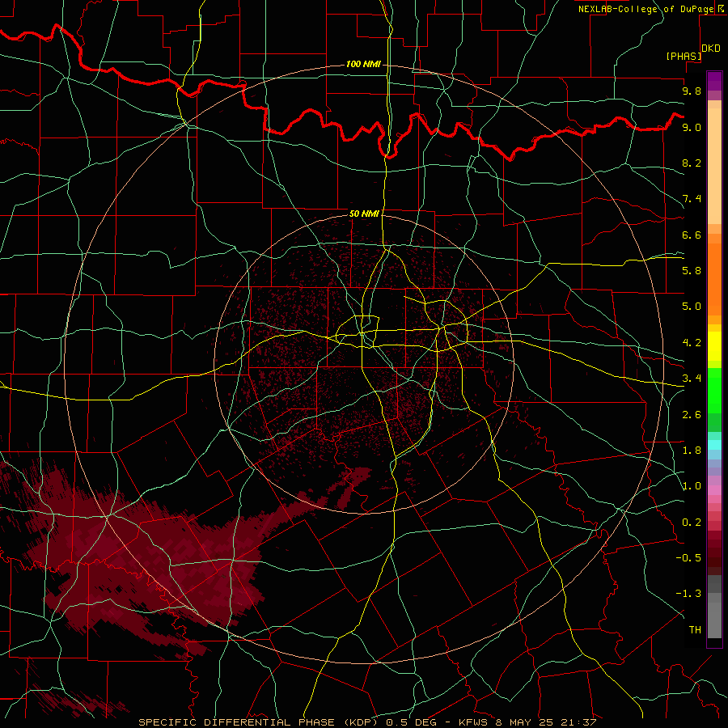
Task: Pick the cyan band of the color bar
Action: pyautogui.click(x=714, y=445)
